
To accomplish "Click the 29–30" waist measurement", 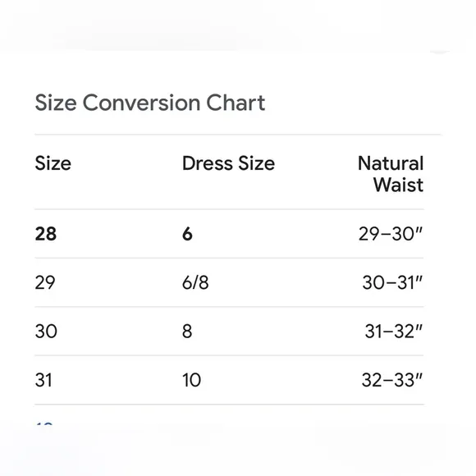I will click(x=391, y=234).
